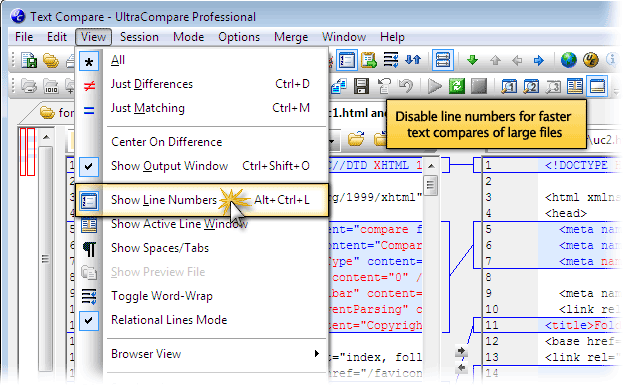Toggle Show Active Line Window
The width and height of the screenshot is (625, 388).
202,224
